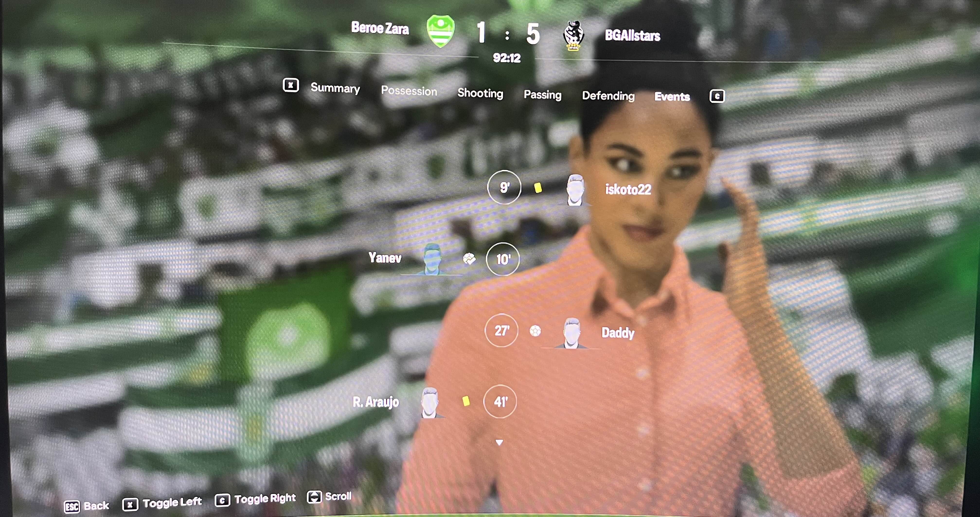Image resolution: width=980 pixels, height=517 pixels.
Task: Click the iskoto22 player avatar
Action: click(x=575, y=190)
